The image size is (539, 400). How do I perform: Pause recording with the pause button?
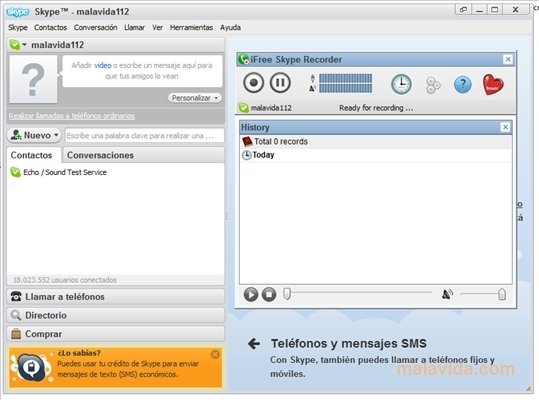280,83
